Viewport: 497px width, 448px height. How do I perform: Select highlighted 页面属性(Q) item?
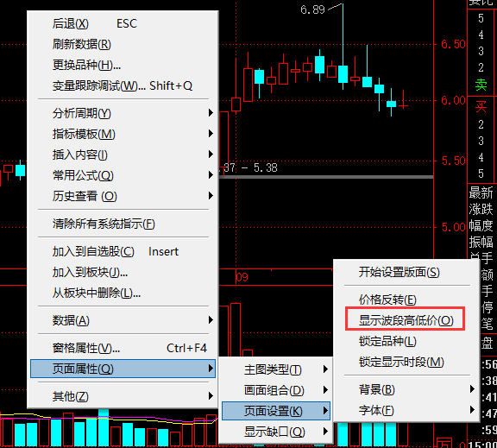click(123, 369)
